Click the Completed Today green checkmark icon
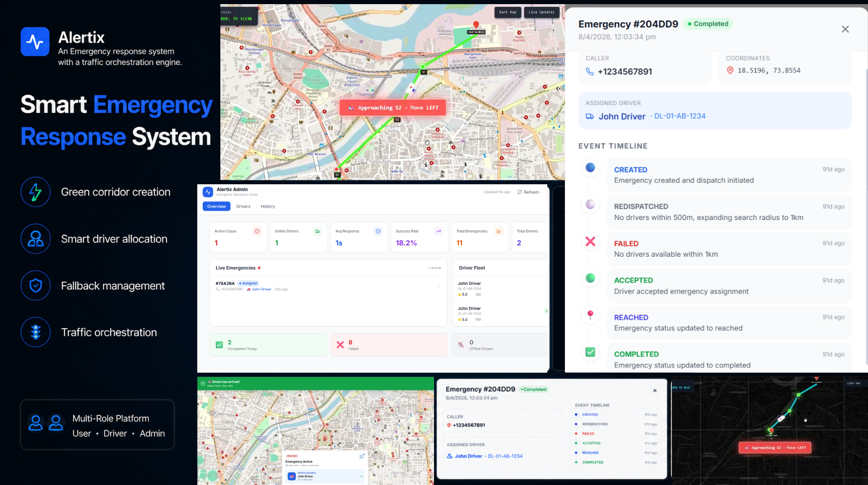The image size is (868, 485). (x=219, y=345)
